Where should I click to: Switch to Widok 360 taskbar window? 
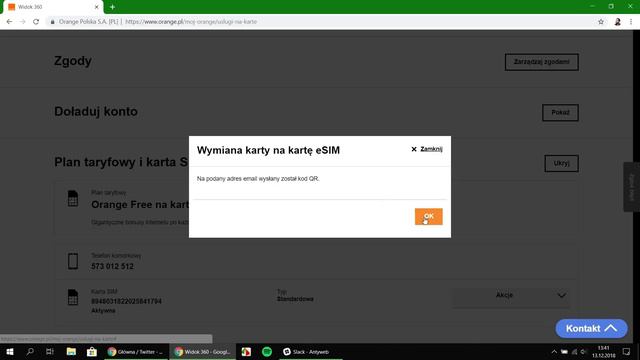(202, 351)
